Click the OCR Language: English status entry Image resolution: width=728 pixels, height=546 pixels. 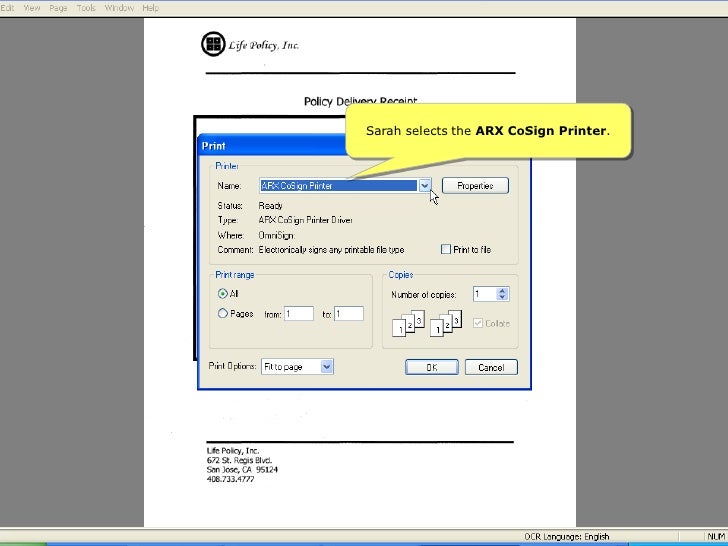pyautogui.click(x=566, y=537)
